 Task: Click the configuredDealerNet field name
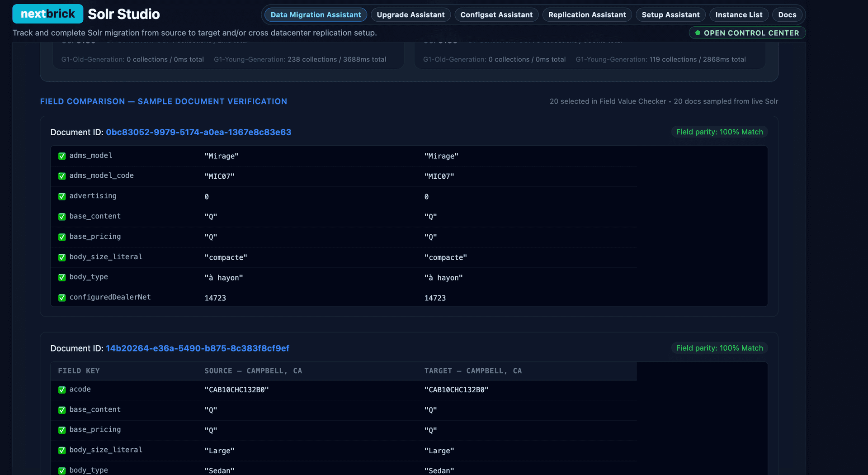pos(110,297)
